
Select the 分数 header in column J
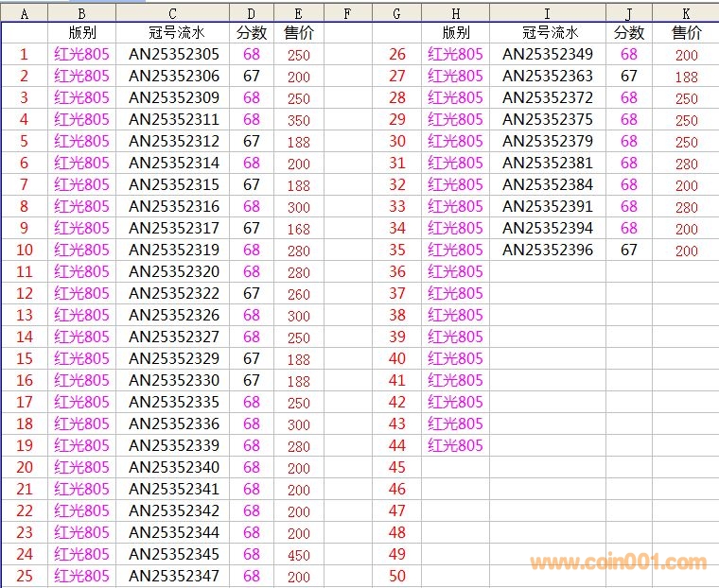tap(629, 33)
